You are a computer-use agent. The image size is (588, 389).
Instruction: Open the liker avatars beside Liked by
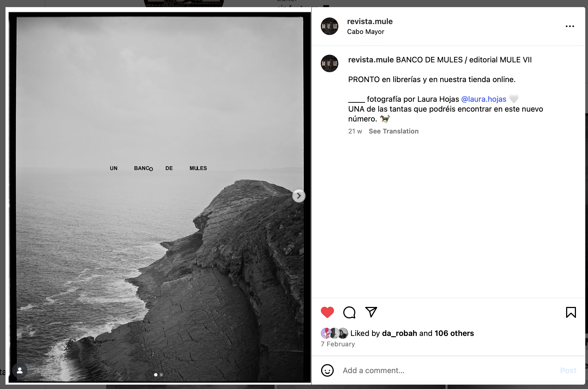pyautogui.click(x=334, y=333)
